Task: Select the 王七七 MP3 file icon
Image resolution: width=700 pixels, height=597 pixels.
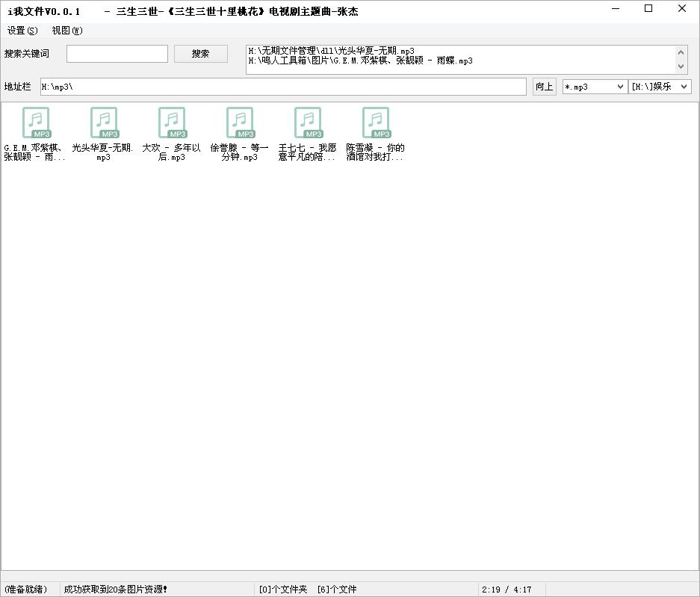Action: 308,123
